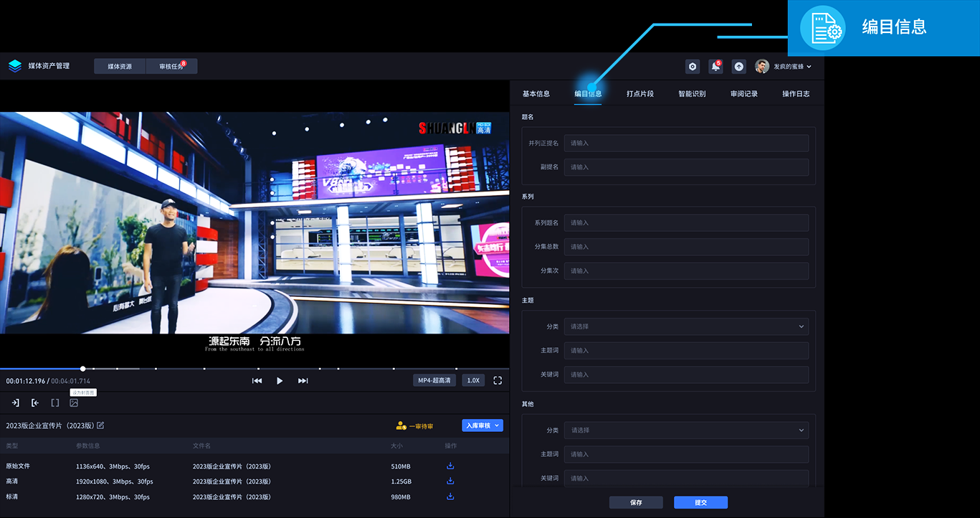Enter fullscreen video mode
Image resolution: width=980 pixels, height=518 pixels.
click(498, 380)
